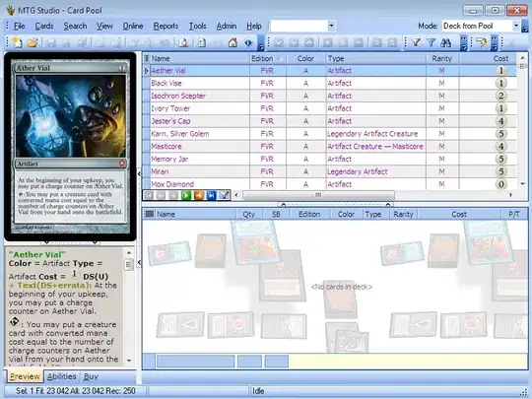
Task: Click the menu bar search input field
Action: tap(299, 26)
